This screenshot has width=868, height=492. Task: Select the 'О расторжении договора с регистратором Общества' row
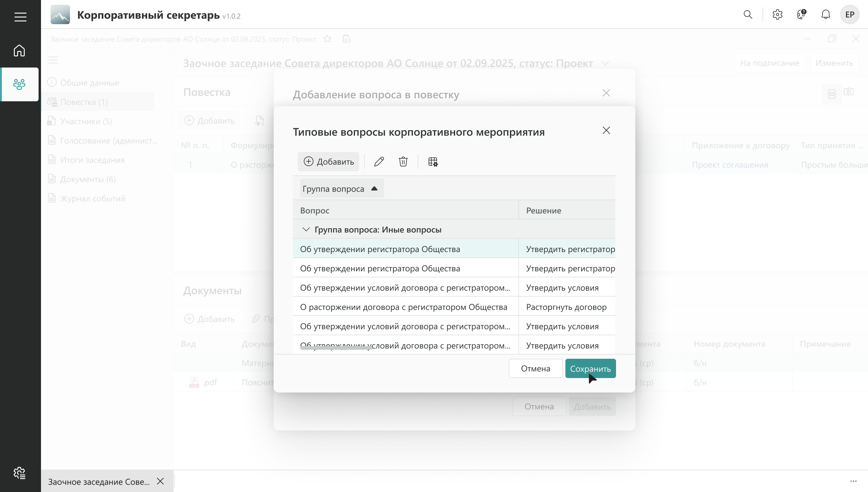(x=404, y=307)
